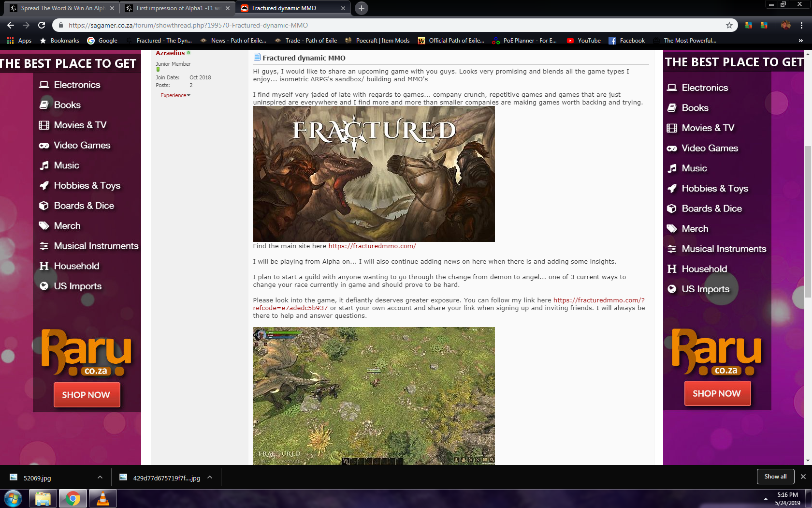Image resolution: width=812 pixels, height=508 pixels.
Task: Open the Chrome three-dot menu
Action: click(802, 25)
